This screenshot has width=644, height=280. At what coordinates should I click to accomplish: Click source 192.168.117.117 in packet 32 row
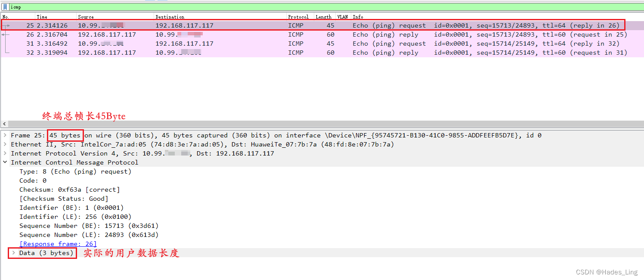[107, 53]
